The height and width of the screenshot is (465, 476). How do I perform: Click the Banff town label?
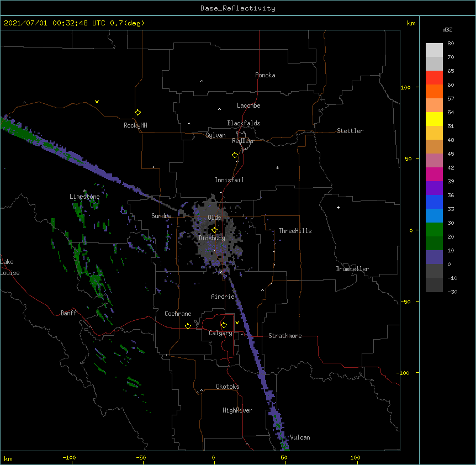[68, 313]
